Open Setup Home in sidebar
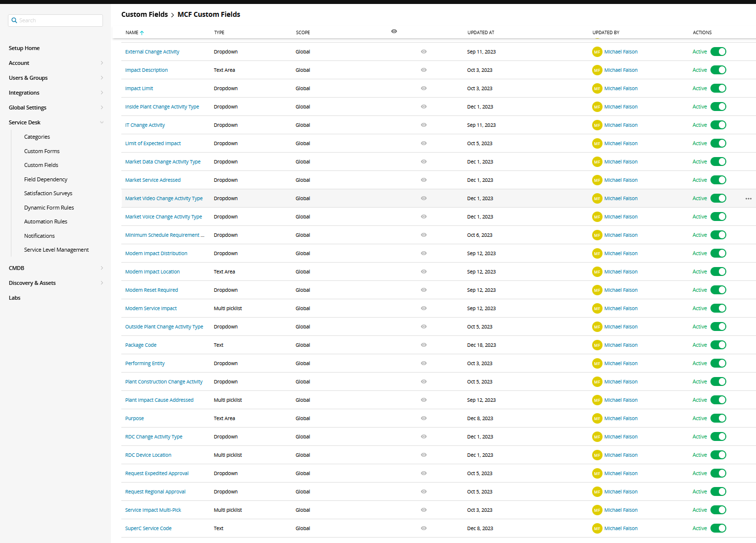 click(x=24, y=48)
